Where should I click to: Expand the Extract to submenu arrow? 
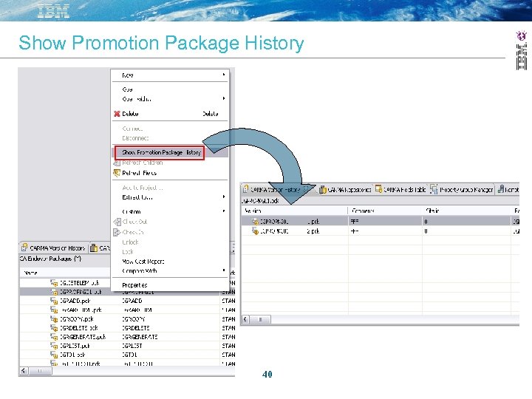224,197
